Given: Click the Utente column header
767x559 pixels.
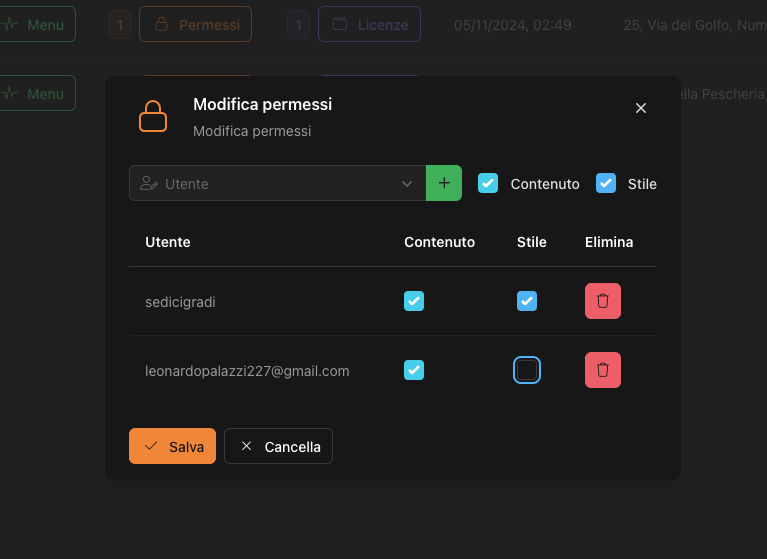Looking at the screenshot, I should pyautogui.click(x=168, y=242).
